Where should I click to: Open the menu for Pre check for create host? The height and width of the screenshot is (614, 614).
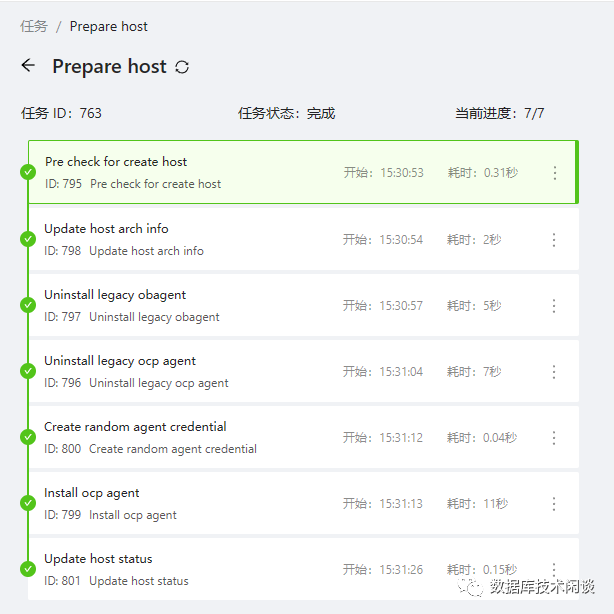(x=555, y=173)
